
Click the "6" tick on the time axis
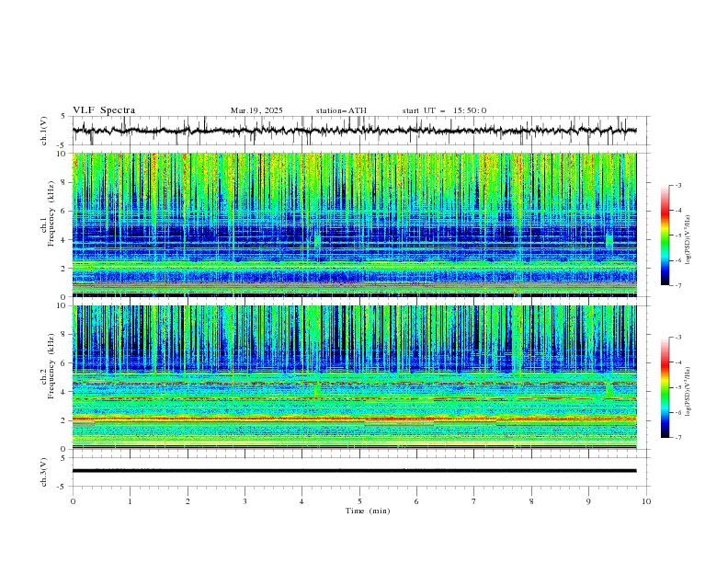click(416, 501)
